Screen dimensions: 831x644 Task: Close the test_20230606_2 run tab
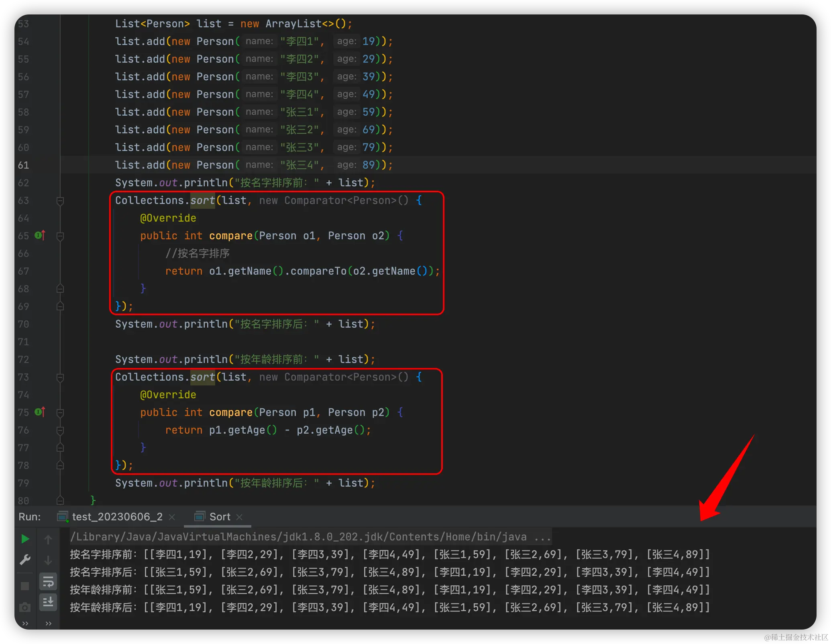tap(172, 517)
